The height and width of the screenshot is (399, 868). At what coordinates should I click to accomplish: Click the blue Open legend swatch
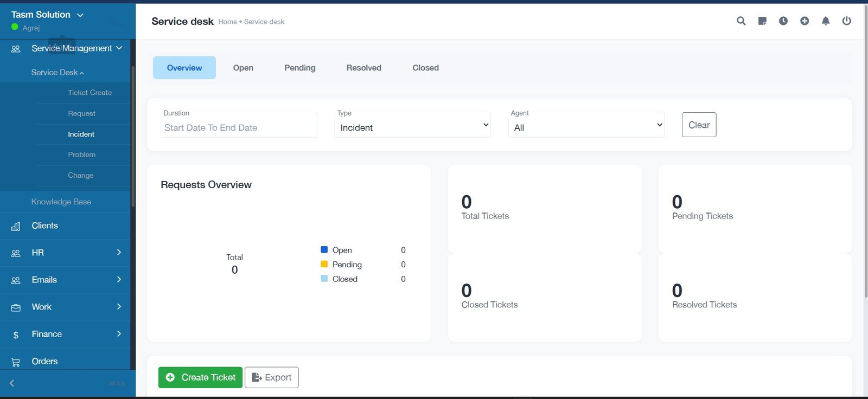[324, 250]
